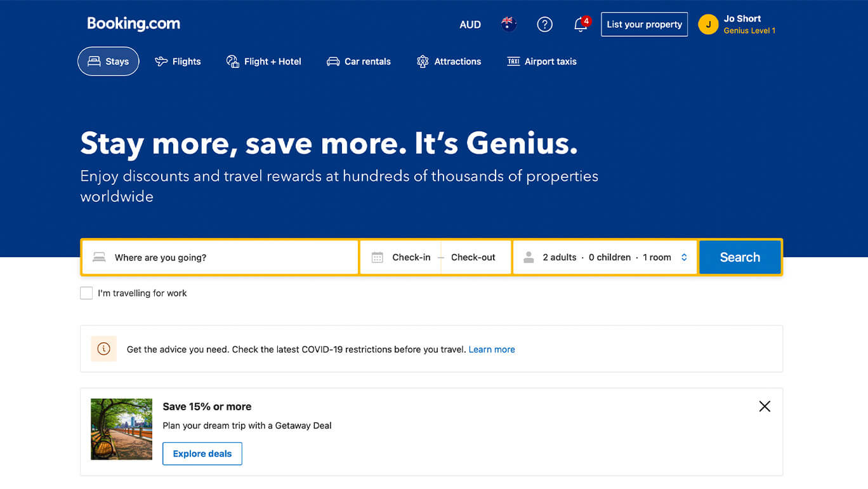Change currency from AUD
Viewport: 868px width, 489px height.
click(470, 25)
